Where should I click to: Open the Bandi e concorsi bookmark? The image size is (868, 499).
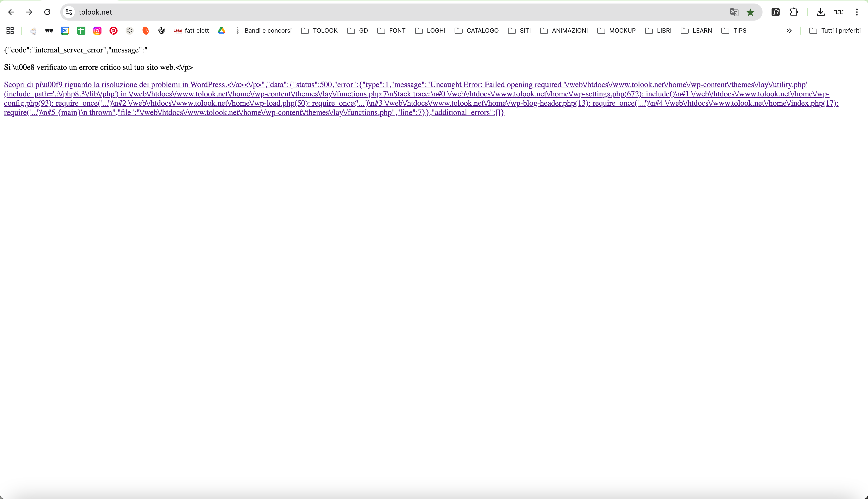[x=268, y=31]
